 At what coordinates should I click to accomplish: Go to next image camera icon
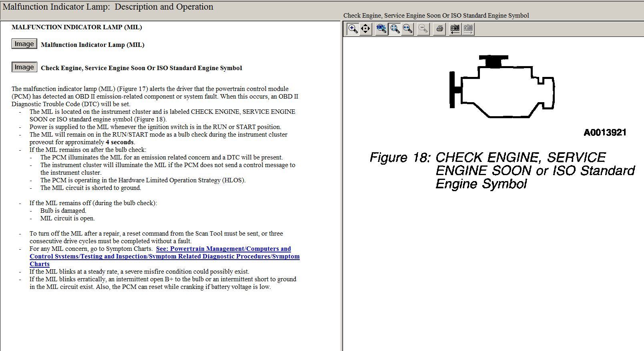(468, 29)
